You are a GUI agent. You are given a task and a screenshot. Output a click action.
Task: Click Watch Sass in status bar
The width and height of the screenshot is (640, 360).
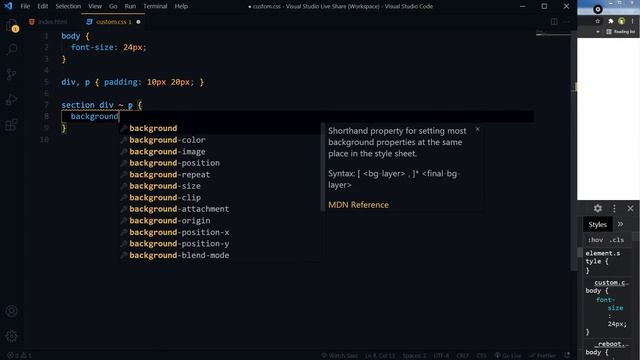339,356
